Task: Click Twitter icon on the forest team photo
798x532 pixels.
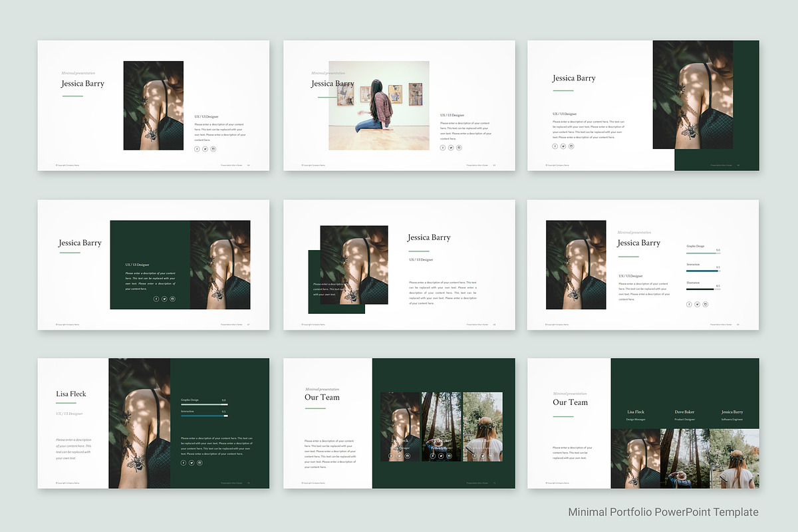Action: [441, 456]
